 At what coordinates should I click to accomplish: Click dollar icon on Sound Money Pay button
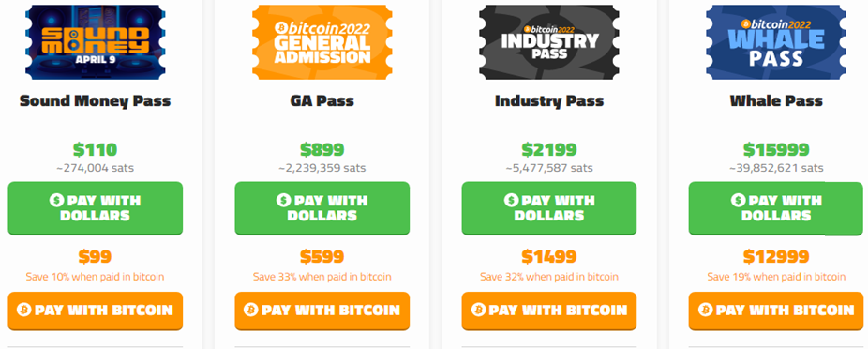(x=56, y=200)
